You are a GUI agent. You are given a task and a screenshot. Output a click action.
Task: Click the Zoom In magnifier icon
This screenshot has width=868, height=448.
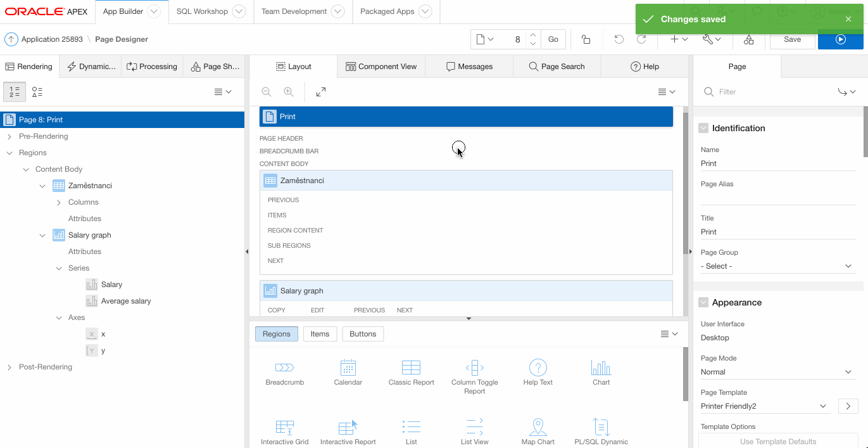point(289,92)
